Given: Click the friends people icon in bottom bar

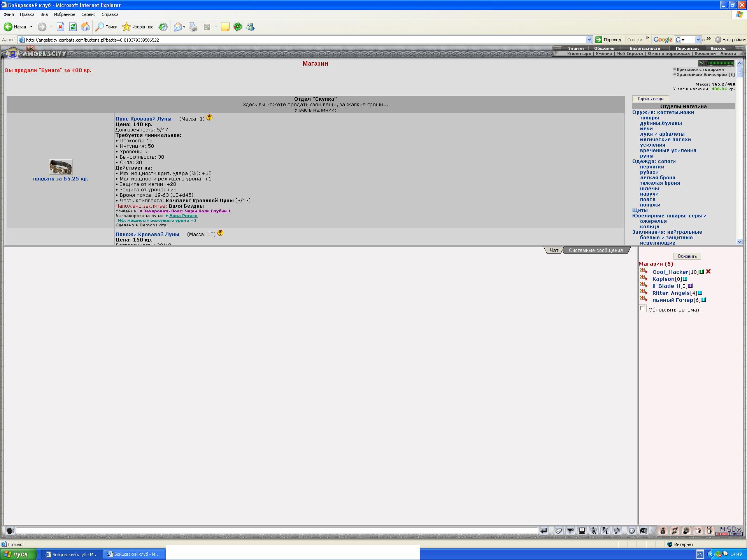Looking at the screenshot, I should coord(698,530).
